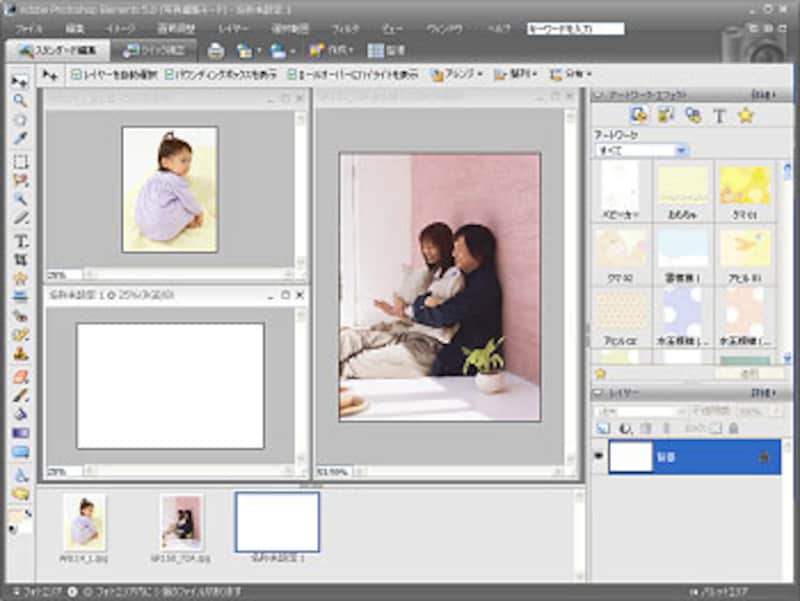Select the Type (T) tool
Image resolution: width=800 pixels, height=601 pixels.
[x=20, y=241]
